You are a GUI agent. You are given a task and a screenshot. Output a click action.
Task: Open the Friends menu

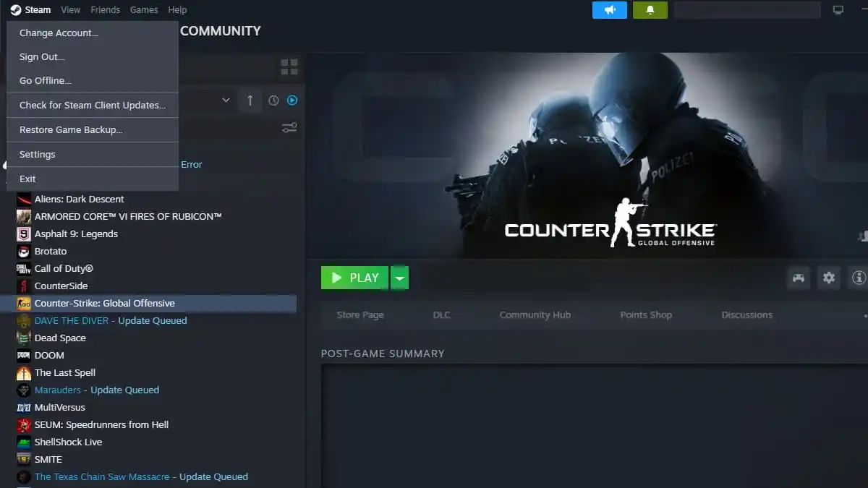[105, 9]
